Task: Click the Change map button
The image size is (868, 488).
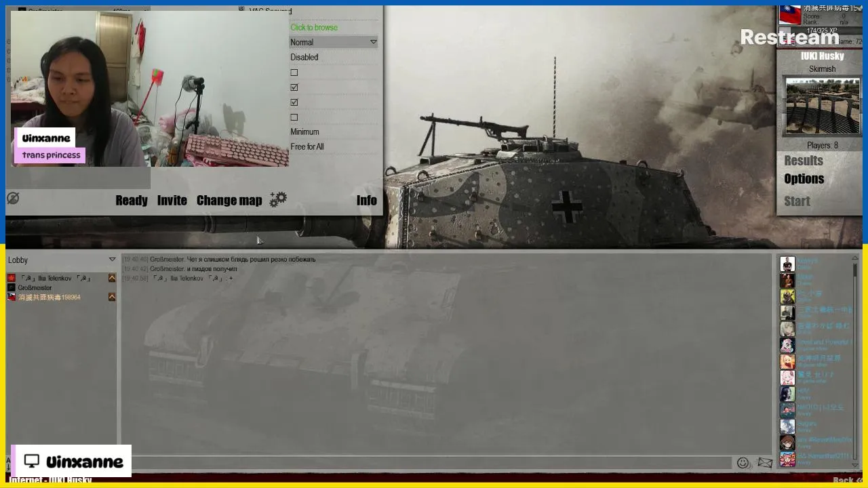Action: click(x=229, y=200)
